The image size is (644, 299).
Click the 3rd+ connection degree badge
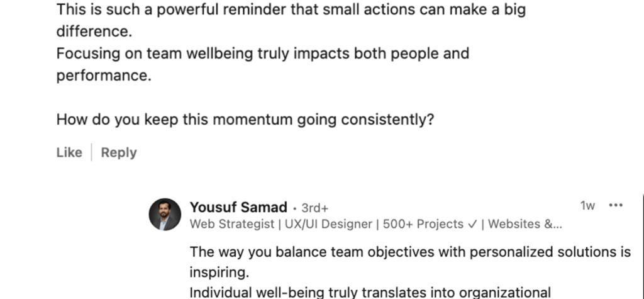click(x=315, y=208)
